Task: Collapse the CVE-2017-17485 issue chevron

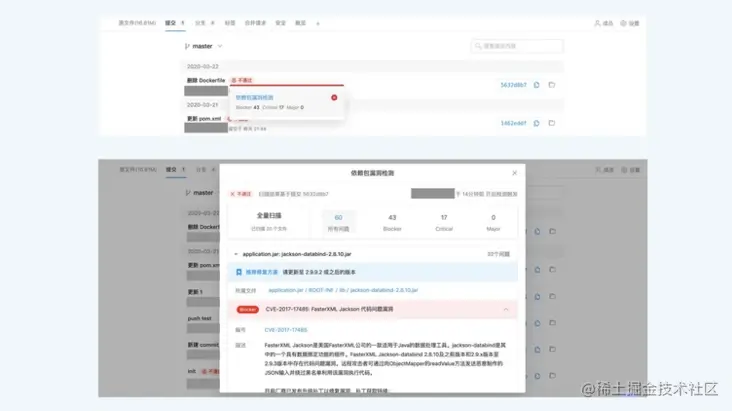Action: 506,309
